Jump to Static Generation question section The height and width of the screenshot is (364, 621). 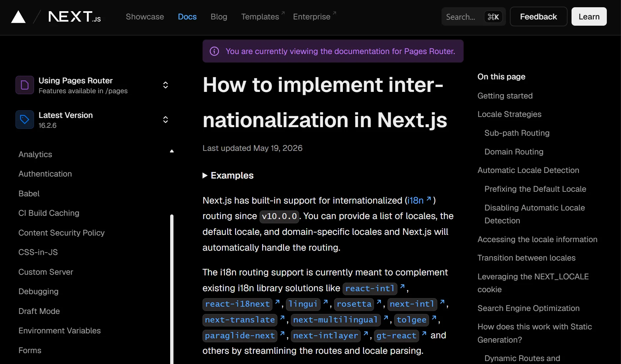coord(535,333)
